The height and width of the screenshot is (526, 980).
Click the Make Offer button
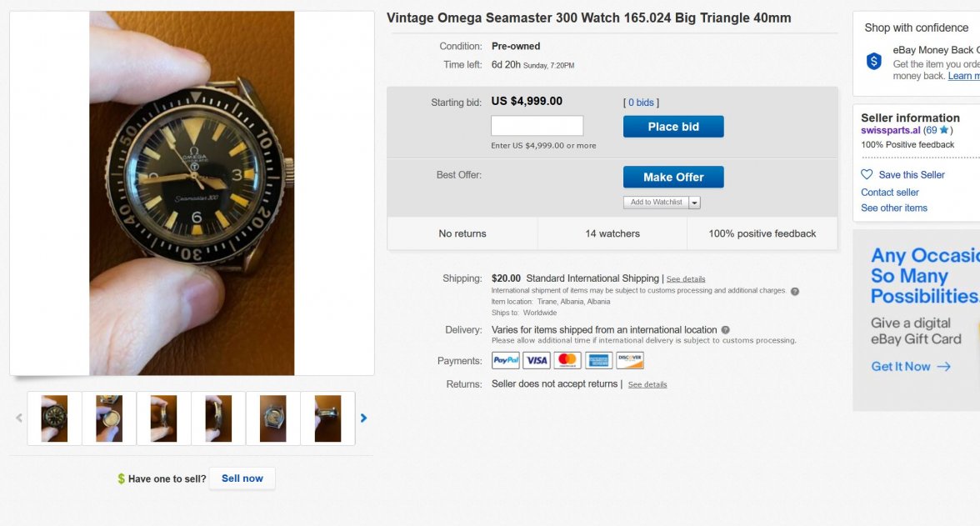coord(673,178)
